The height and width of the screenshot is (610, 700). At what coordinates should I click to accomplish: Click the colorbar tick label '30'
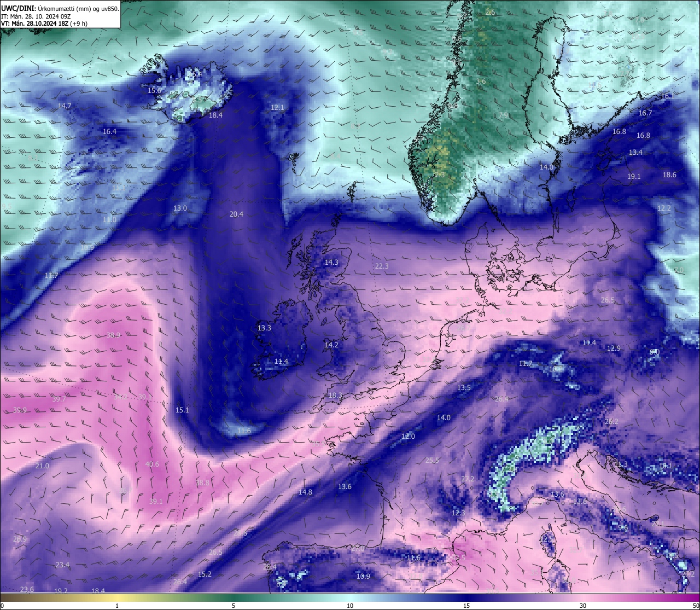click(583, 606)
